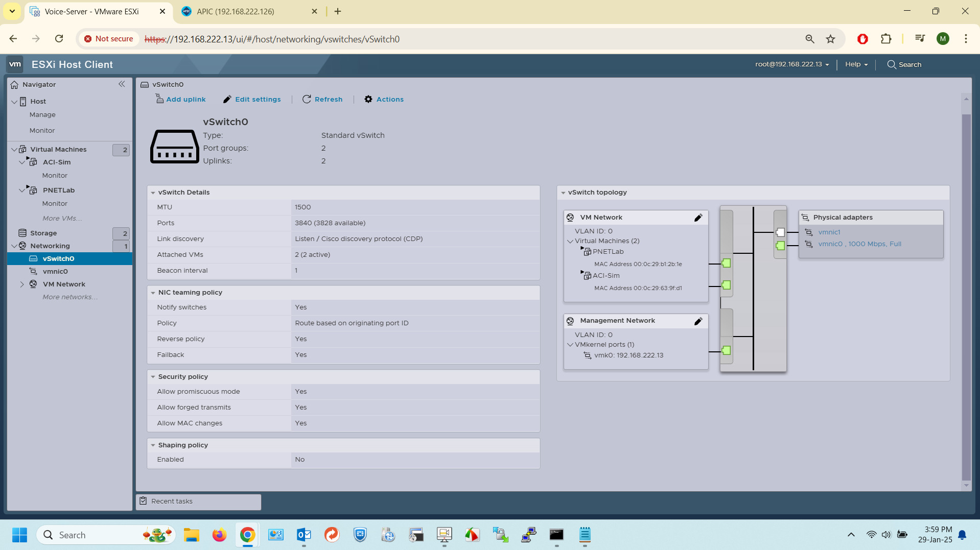Screen dimensions: 980x550
Task: Open the tab search dropdown
Action: [x=12, y=11]
